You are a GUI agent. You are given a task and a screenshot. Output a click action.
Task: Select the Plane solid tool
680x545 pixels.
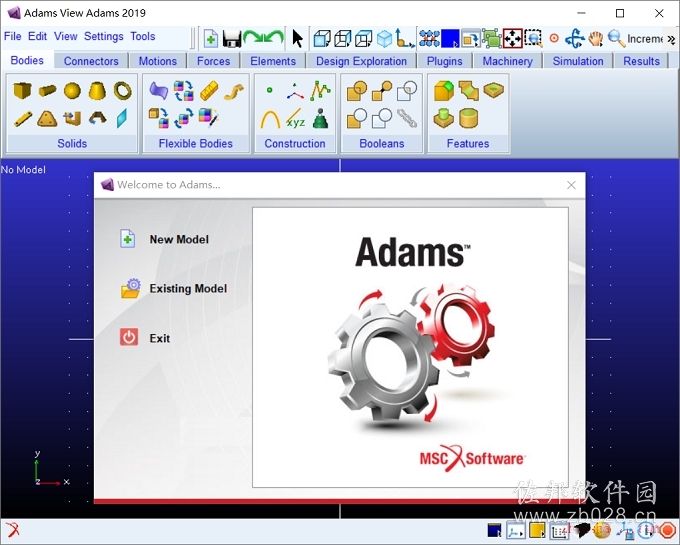point(122,118)
